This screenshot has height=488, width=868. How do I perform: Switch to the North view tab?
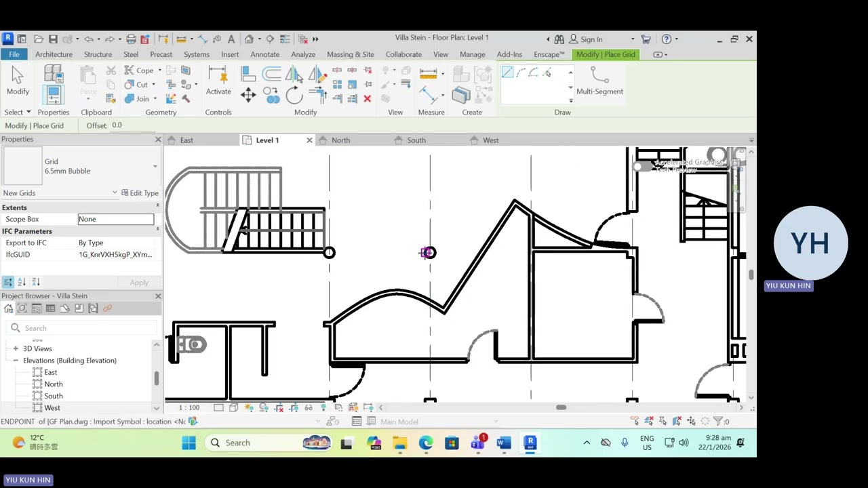point(340,140)
